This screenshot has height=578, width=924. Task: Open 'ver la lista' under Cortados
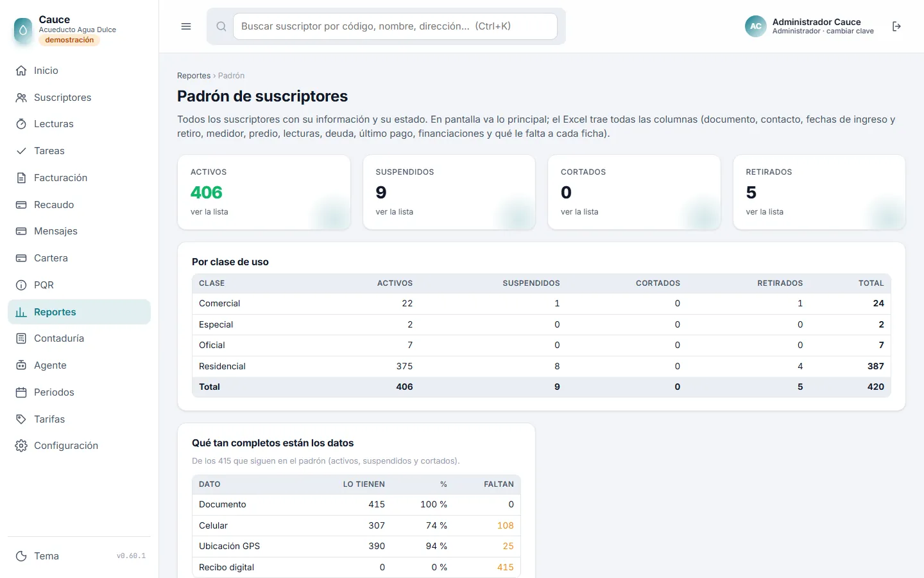point(579,212)
